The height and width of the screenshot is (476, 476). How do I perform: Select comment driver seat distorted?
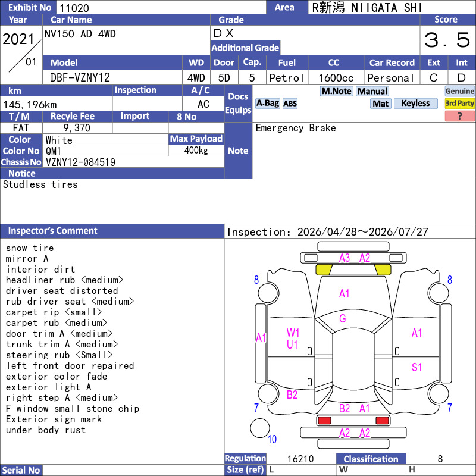(x=62, y=291)
